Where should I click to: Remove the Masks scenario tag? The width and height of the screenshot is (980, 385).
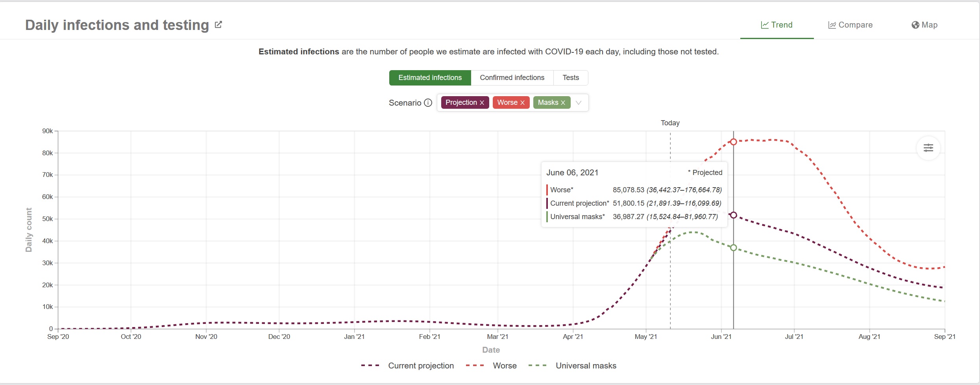(x=563, y=103)
